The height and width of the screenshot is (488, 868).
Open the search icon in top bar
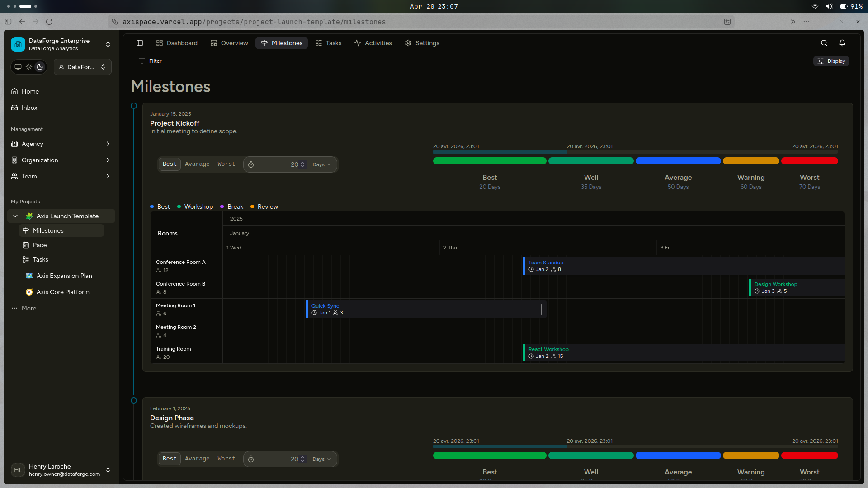[824, 43]
